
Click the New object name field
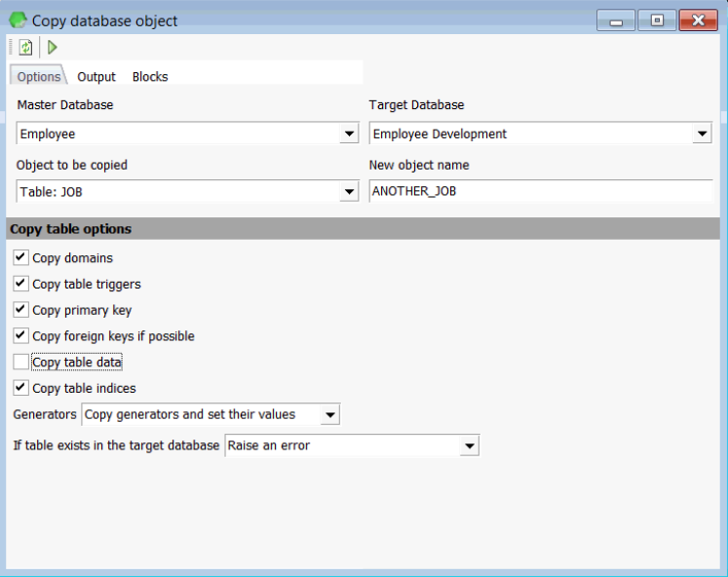pyautogui.click(x=540, y=192)
